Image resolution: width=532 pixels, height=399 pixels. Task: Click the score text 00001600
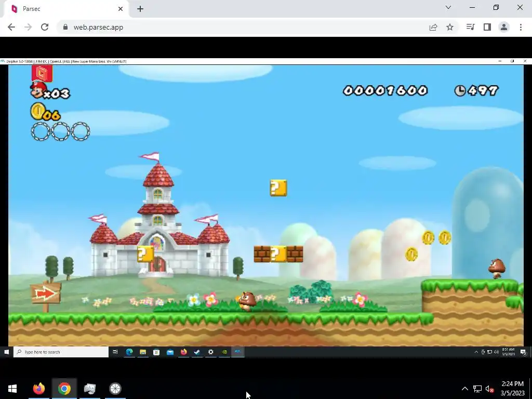[385, 90]
